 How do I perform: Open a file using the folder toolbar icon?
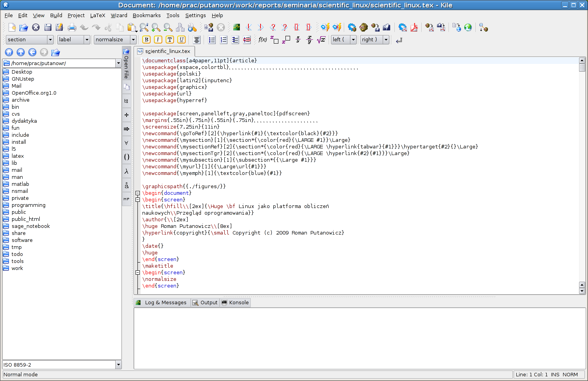tap(24, 27)
